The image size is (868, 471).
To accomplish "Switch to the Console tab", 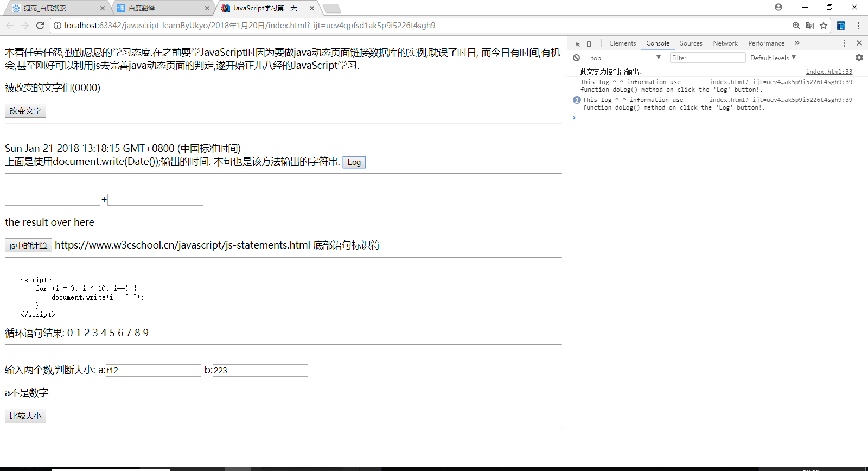I will pos(658,43).
